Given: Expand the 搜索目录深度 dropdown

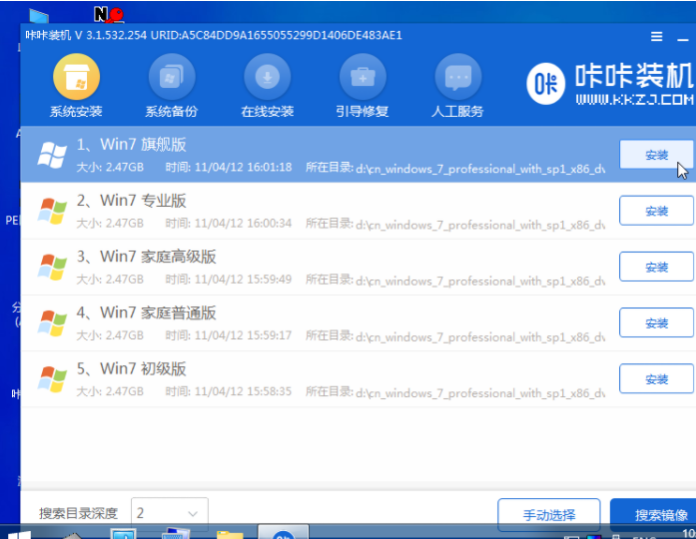Looking at the screenshot, I should [170, 514].
